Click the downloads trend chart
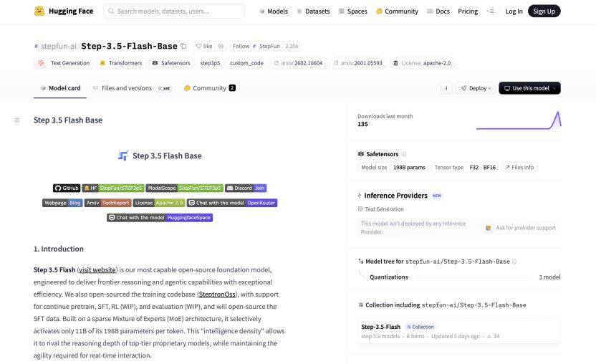Image resolution: width=596 pixels, height=364 pixels. [x=519, y=120]
